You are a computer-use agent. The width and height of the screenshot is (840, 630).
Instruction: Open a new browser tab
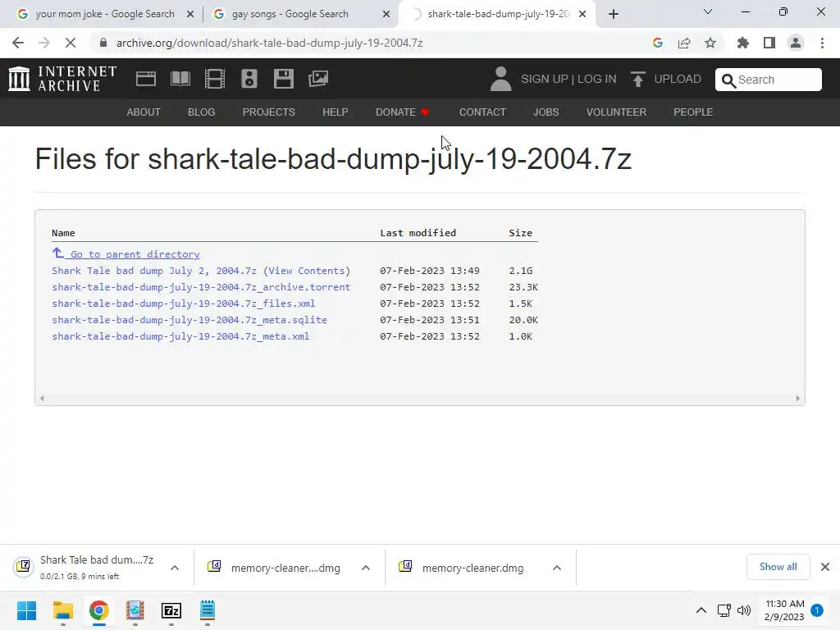pyautogui.click(x=614, y=14)
